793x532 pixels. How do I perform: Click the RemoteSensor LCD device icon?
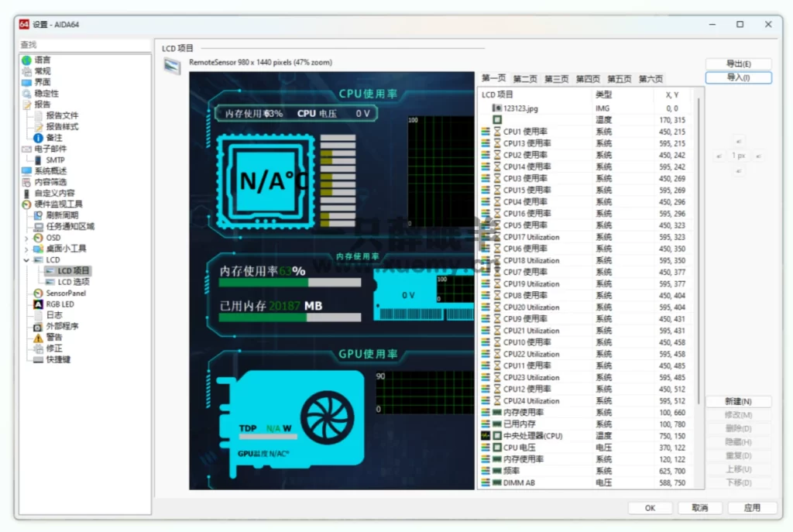coord(173,66)
